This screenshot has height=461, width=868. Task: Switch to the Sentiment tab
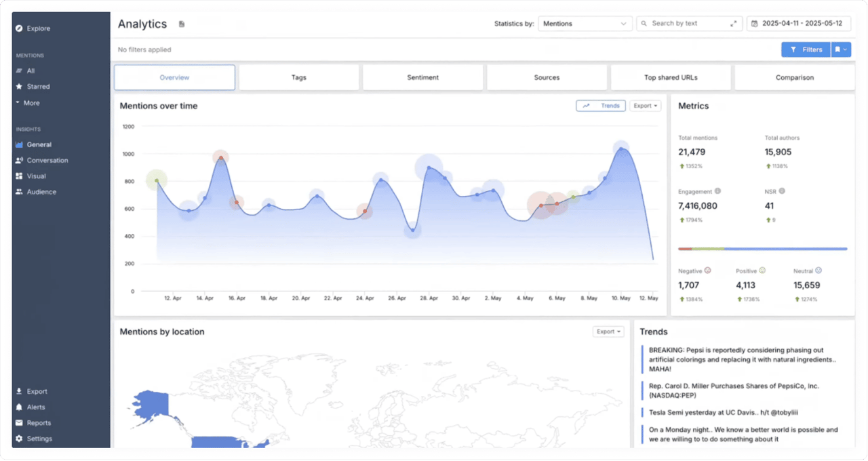point(422,77)
